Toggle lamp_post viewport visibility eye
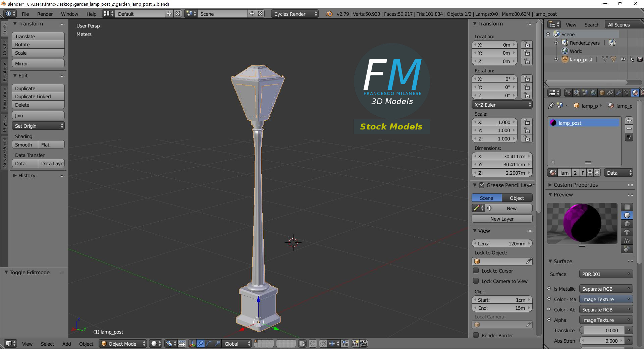This screenshot has width=644, height=349. [x=623, y=59]
